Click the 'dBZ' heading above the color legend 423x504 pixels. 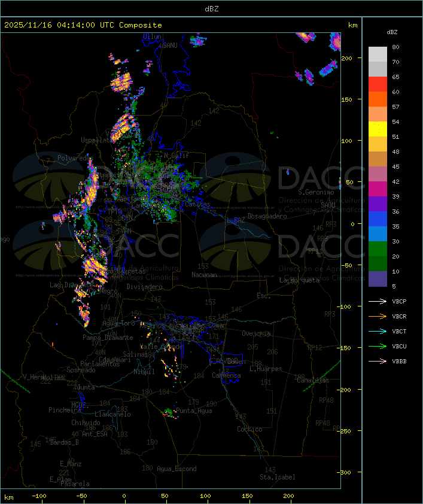(392, 32)
